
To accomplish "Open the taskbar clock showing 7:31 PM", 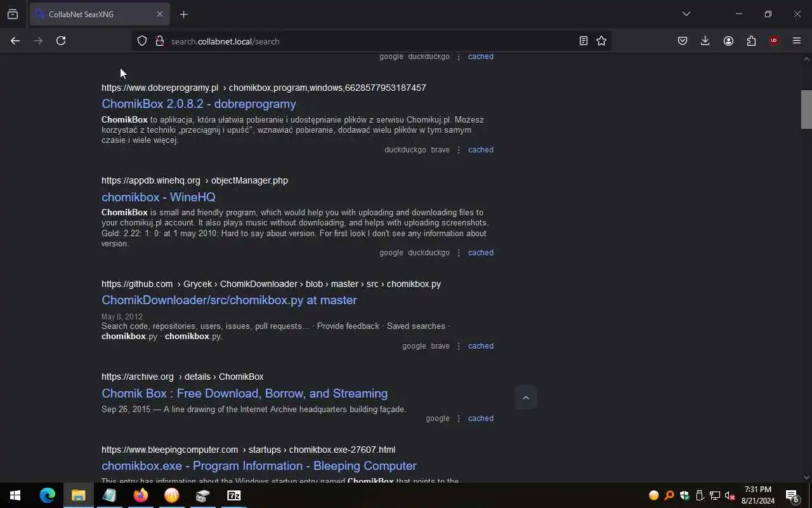I will (757, 495).
